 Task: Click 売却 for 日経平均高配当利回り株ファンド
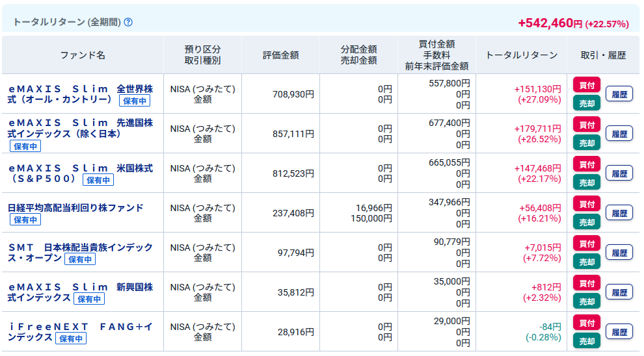[587, 222]
